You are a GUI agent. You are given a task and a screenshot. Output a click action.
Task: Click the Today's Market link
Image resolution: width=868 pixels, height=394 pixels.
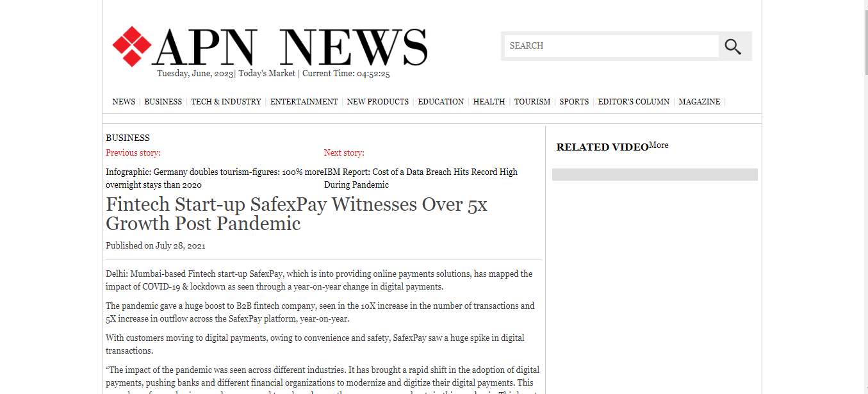coord(266,73)
